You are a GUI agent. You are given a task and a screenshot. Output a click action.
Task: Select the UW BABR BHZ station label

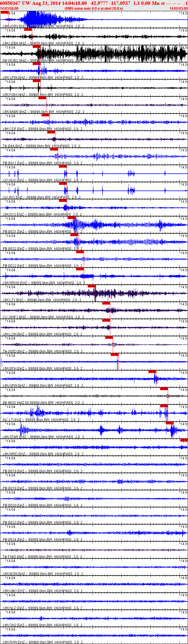click(x=15, y=112)
